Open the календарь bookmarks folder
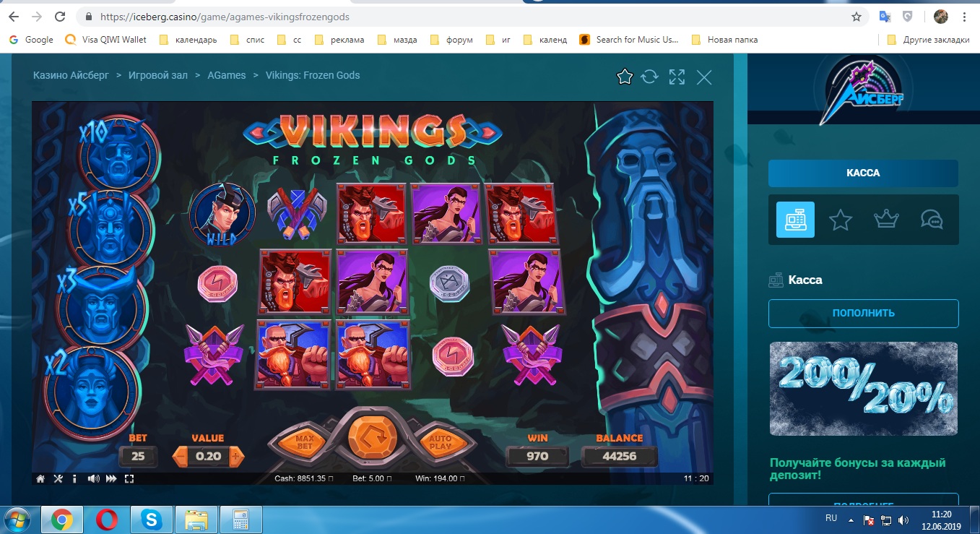Screen dimensions: 980x534 coord(188,40)
